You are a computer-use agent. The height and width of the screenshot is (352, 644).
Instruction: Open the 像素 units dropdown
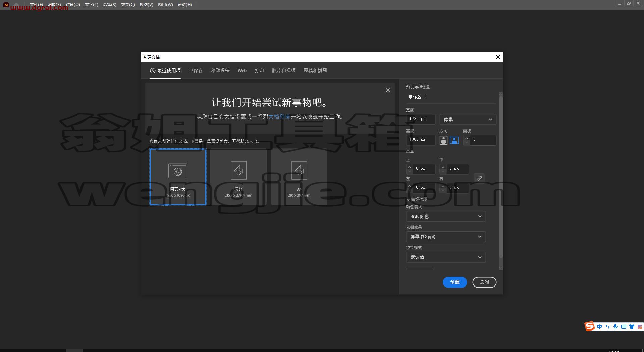[x=468, y=119]
